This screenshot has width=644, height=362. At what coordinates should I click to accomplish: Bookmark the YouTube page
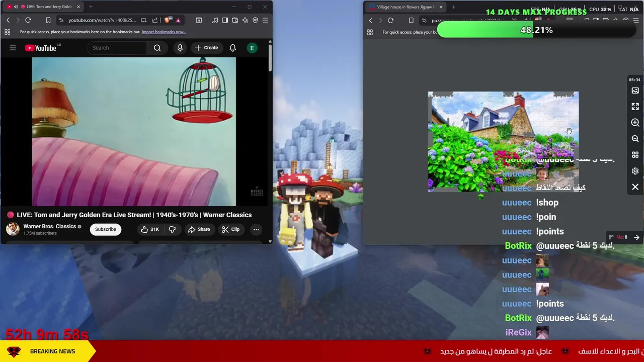48,20
